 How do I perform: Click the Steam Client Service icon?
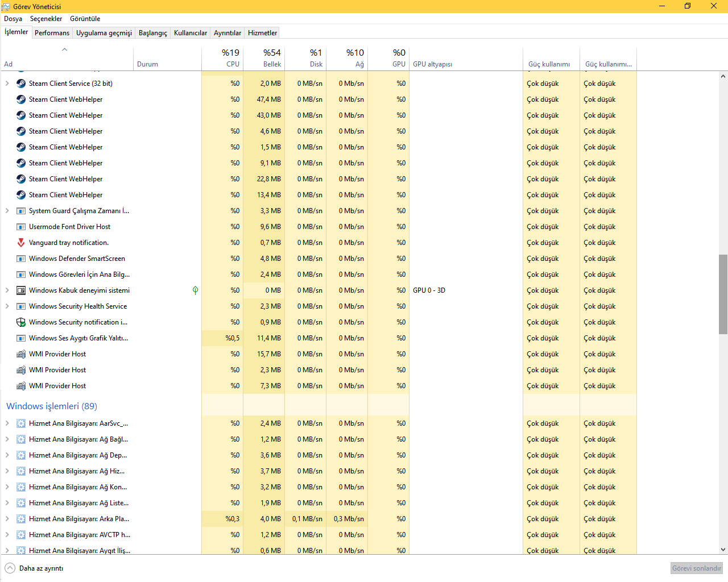[21, 84]
